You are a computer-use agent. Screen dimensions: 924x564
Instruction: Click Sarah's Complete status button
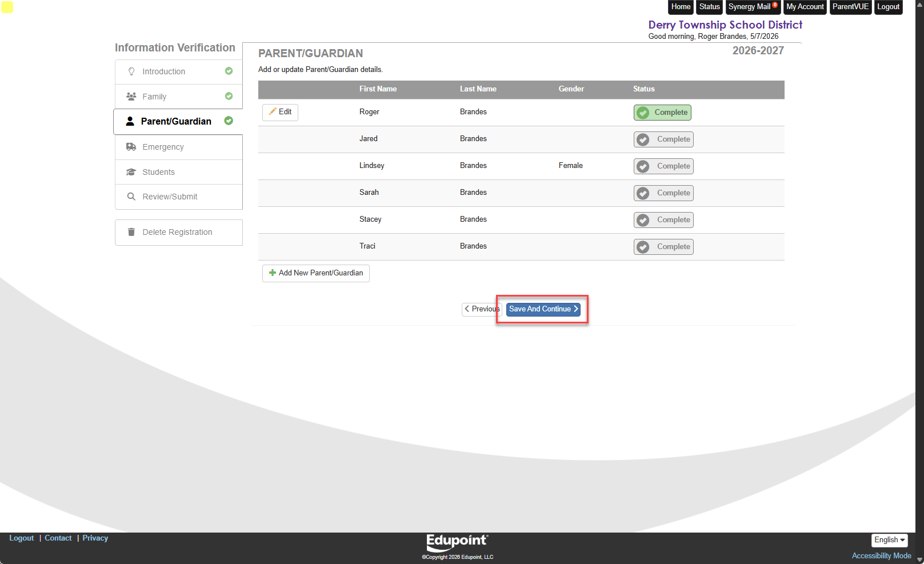tap(663, 193)
